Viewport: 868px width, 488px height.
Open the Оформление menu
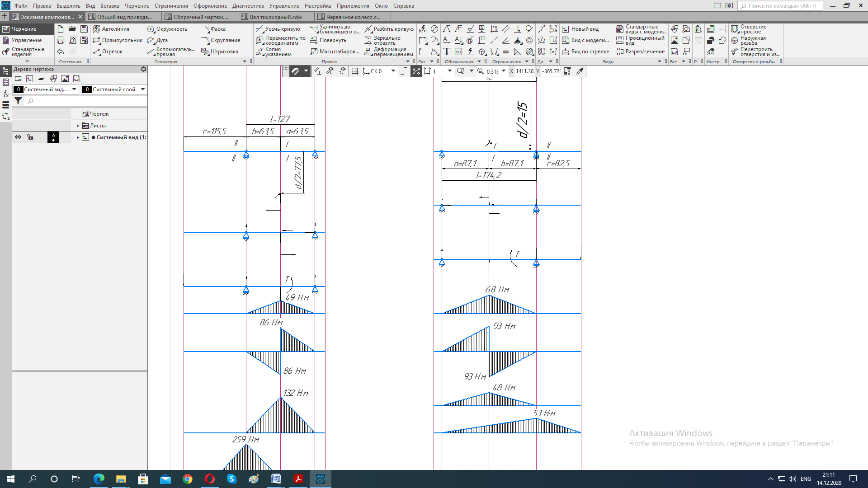[210, 6]
